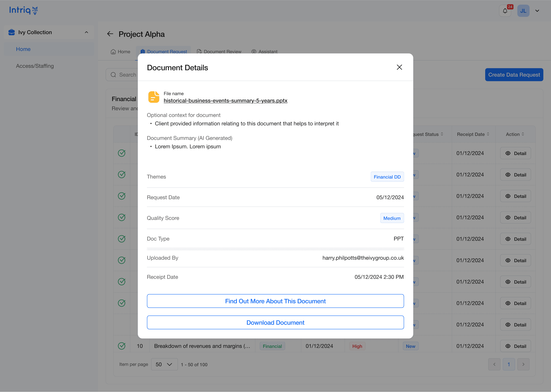Image resolution: width=551 pixels, height=392 pixels.
Task: Switch to the Document Review tab
Action: pos(219,52)
